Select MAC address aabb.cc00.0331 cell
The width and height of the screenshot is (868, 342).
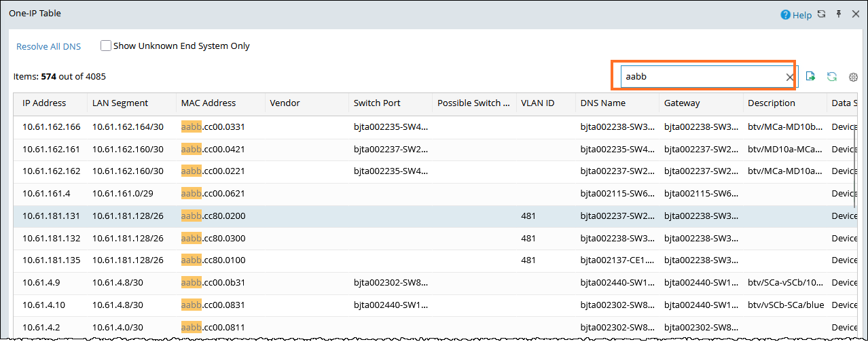tap(213, 127)
